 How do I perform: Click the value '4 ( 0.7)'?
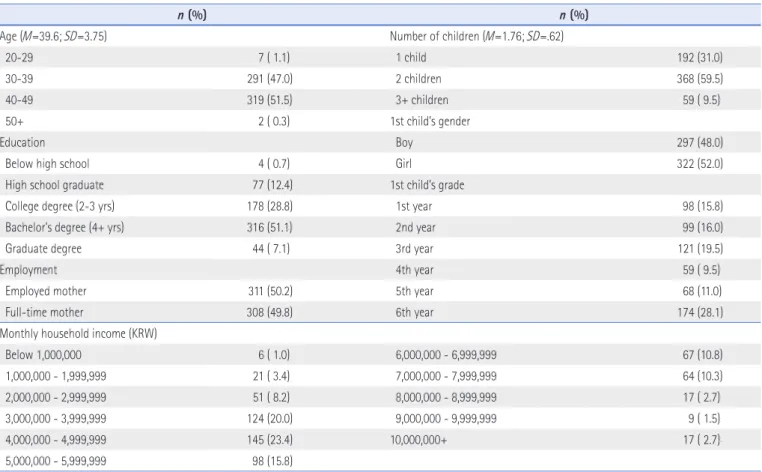(x=274, y=164)
